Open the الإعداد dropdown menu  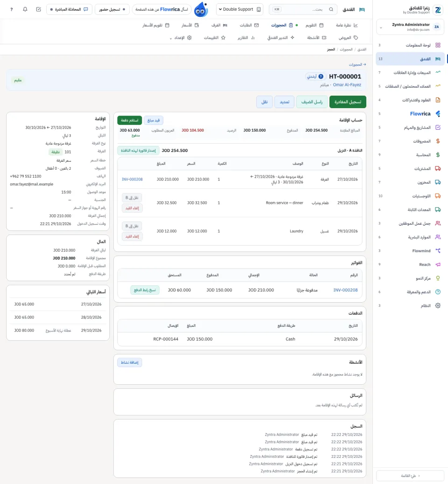(181, 38)
